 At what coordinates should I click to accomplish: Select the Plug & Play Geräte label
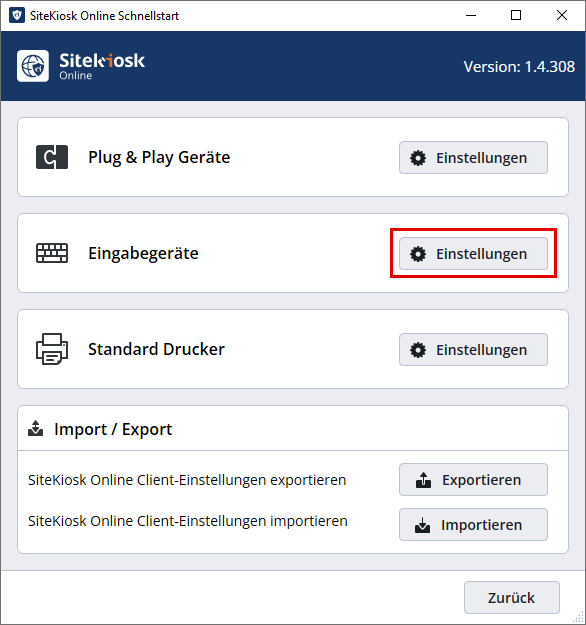tap(159, 157)
